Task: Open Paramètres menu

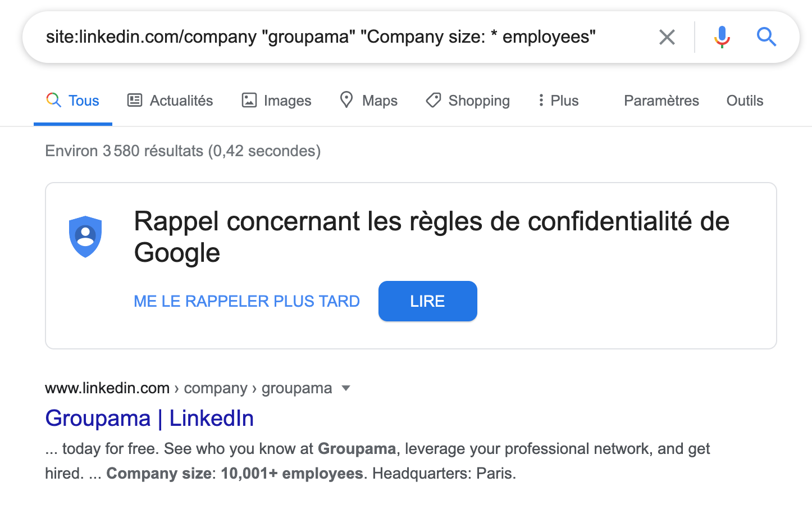Action: pyautogui.click(x=662, y=101)
